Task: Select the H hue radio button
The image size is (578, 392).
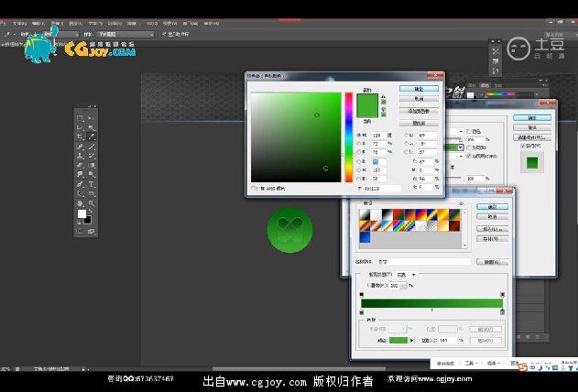Action: pos(359,134)
